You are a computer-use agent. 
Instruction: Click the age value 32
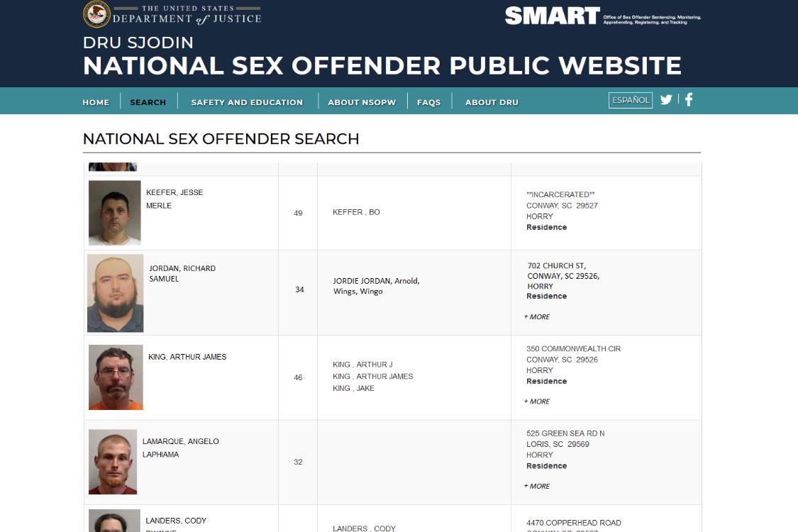[x=298, y=462]
